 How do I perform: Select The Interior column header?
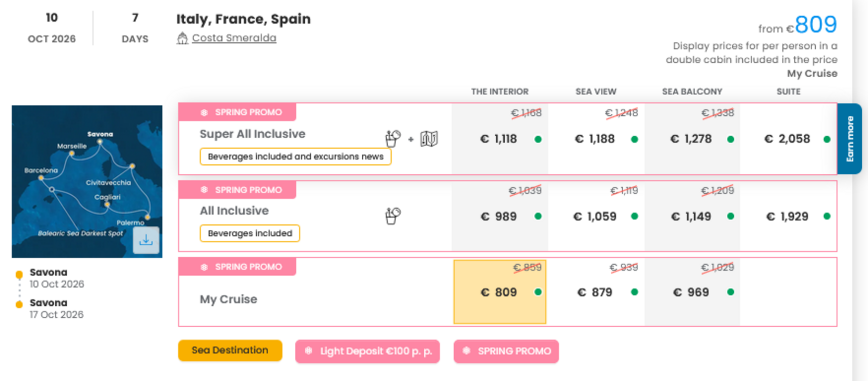click(x=499, y=91)
